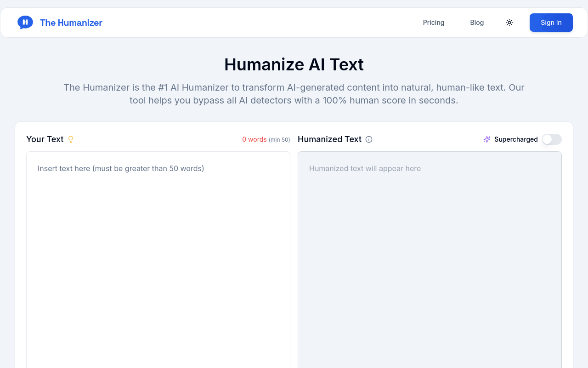The width and height of the screenshot is (588, 368).
Task: Click the '(min 50)' label
Action: 279,139
